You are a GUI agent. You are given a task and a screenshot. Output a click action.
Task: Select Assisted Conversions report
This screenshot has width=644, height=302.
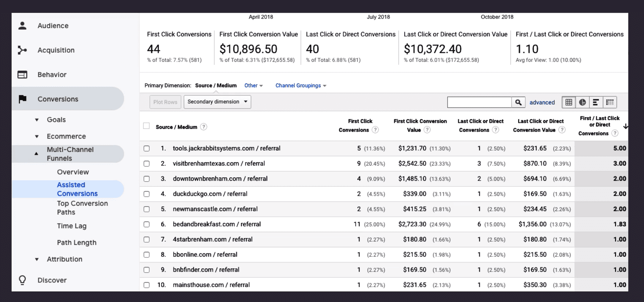[x=77, y=189]
